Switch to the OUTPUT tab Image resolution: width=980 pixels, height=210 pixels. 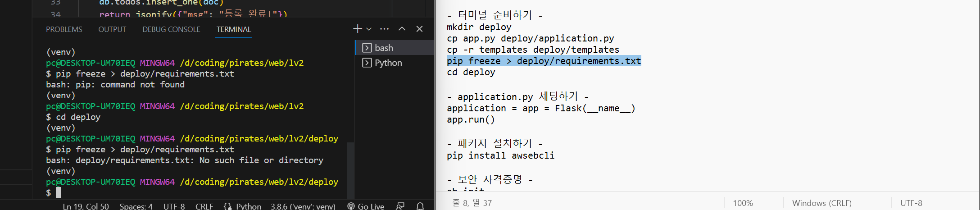[x=112, y=29]
